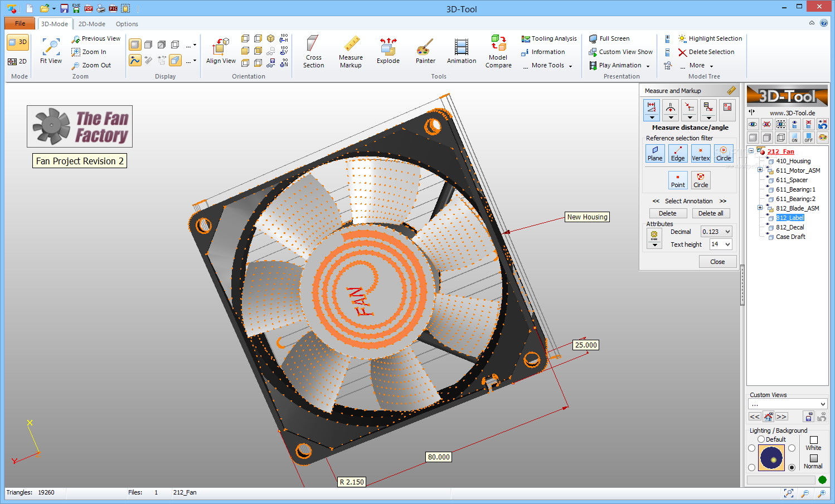Click the Vertex reference filter
The height and width of the screenshot is (504, 835).
click(x=701, y=154)
